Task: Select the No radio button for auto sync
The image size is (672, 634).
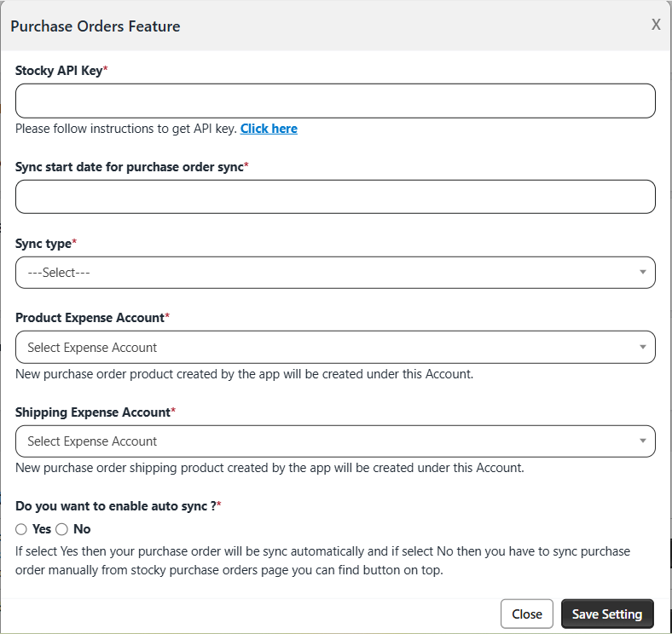Action: point(62,529)
